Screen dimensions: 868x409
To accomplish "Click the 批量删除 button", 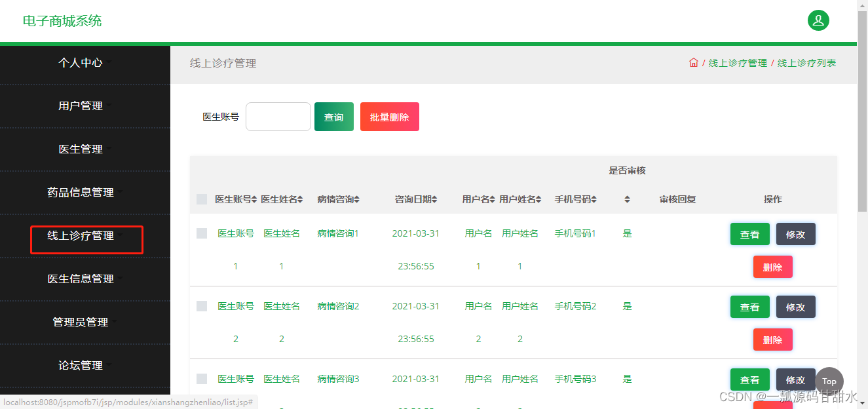I will 390,117.
